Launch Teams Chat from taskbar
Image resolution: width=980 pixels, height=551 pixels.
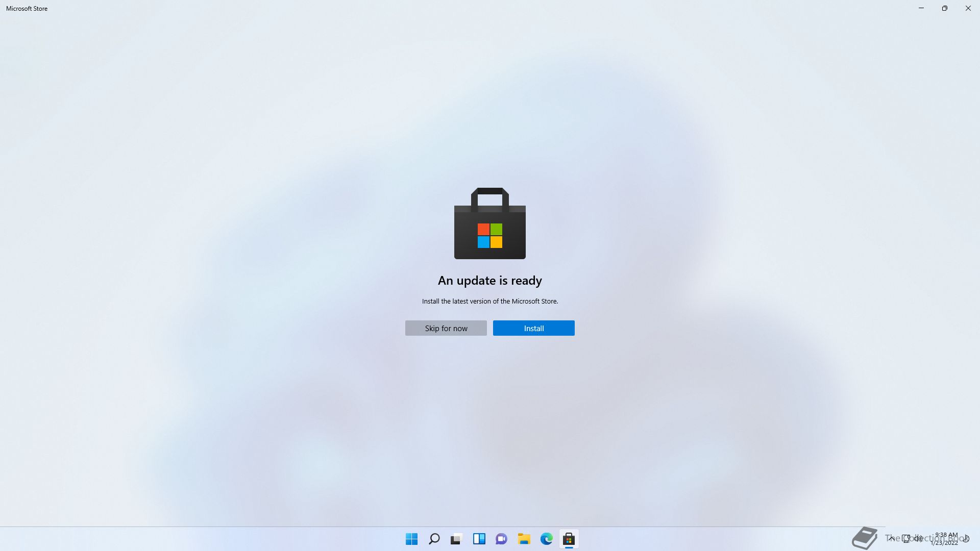(x=501, y=539)
